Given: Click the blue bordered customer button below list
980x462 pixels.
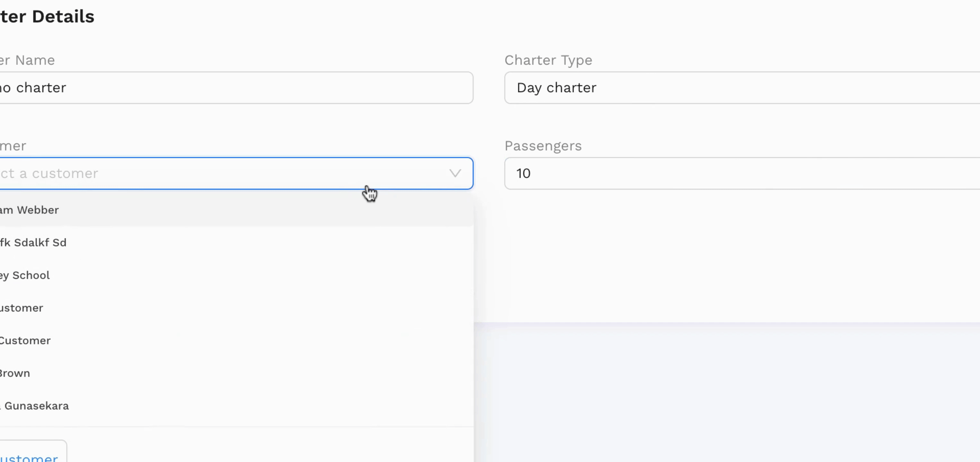Looking at the screenshot, I should pos(33,451).
